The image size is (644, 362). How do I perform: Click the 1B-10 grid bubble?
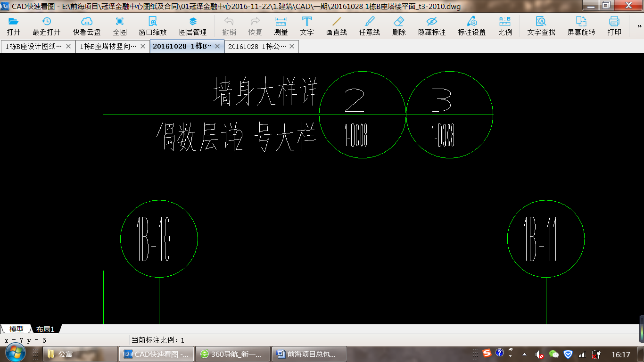(159, 239)
